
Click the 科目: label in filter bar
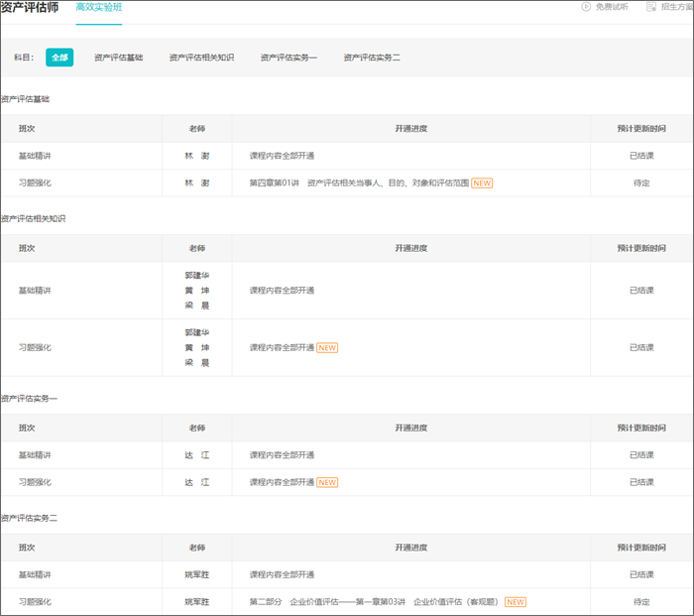(x=24, y=58)
